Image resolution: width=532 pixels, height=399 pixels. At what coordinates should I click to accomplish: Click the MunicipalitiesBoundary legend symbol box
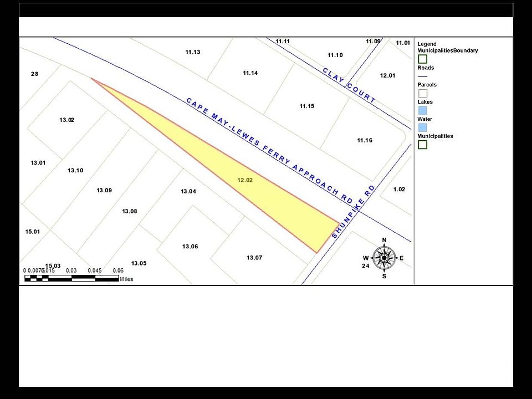pos(422,59)
